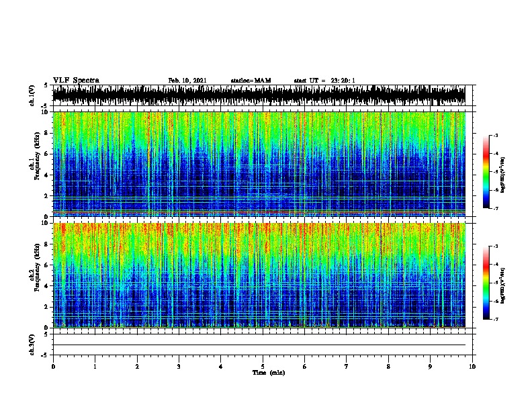Click time axis tick label "6"
The height and width of the screenshot is (411, 532).
point(305,367)
